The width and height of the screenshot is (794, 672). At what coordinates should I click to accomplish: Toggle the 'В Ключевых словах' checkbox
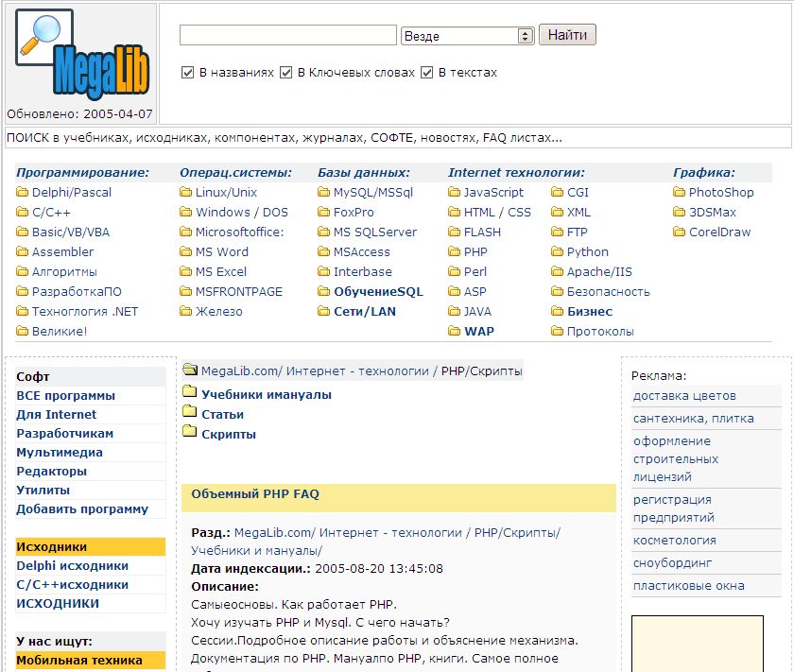click(285, 73)
